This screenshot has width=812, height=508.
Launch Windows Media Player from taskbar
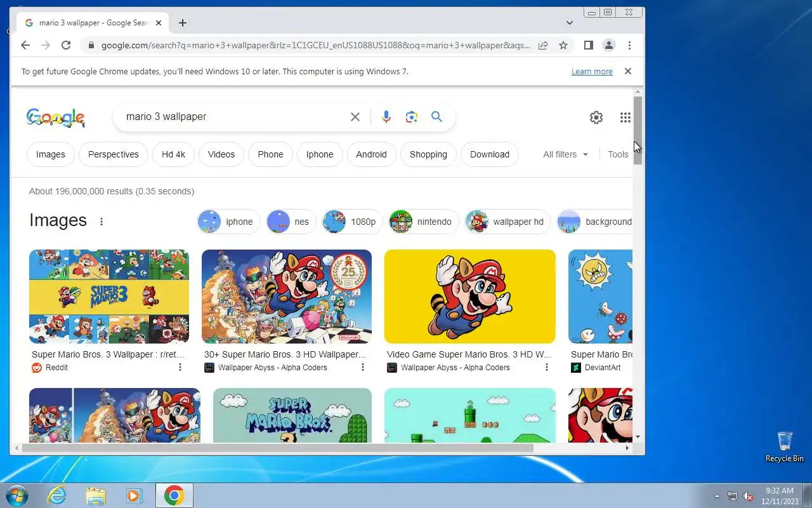134,495
